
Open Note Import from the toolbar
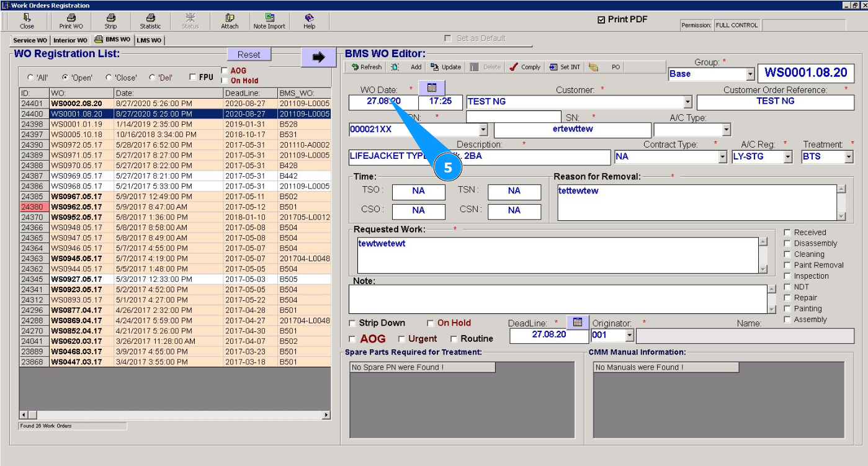click(x=269, y=21)
